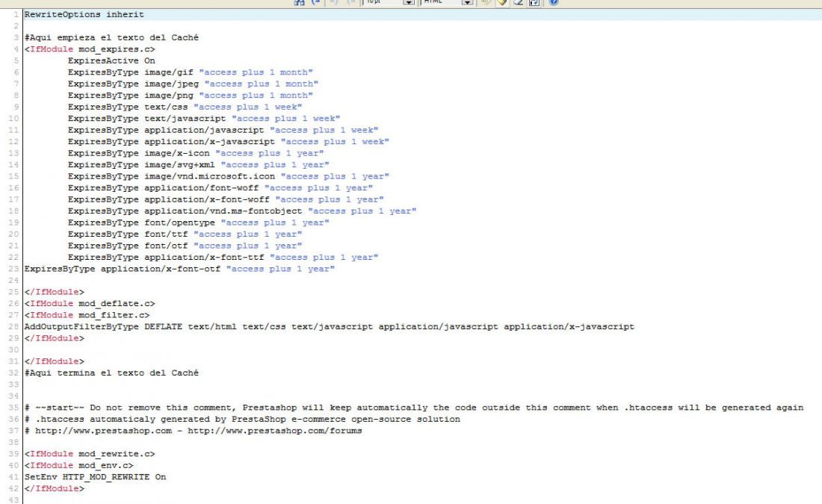
Task: Click the "<IfModule mod_env.c>" tag
Action: (78, 465)
